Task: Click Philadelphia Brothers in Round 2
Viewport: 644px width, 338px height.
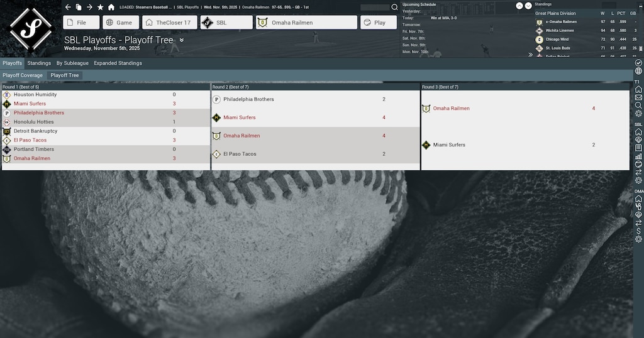Action: click(248, 99)
